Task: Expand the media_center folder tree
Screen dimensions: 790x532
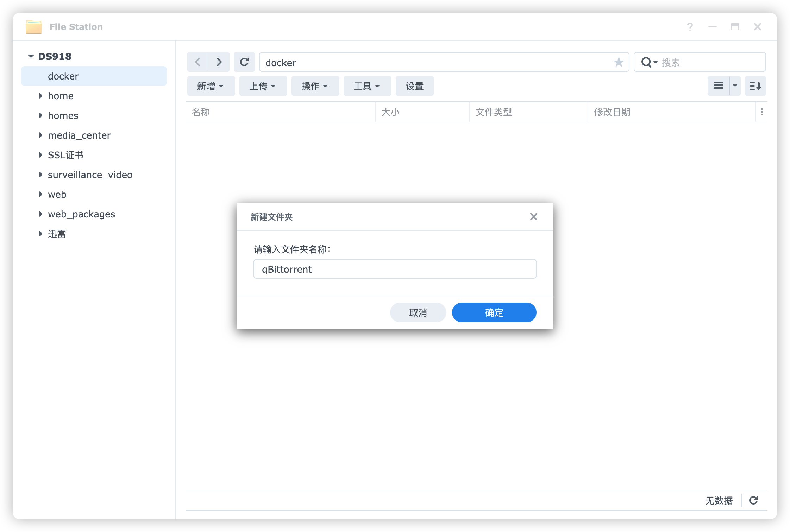Action: pyautogui.click(x=41, y=135)
